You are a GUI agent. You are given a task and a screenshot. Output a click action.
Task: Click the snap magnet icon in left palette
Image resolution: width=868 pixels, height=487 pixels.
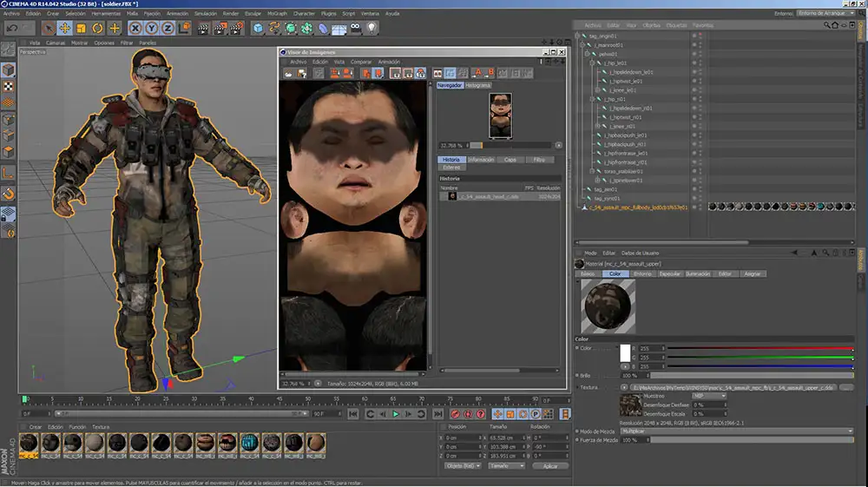pos(9,194)
